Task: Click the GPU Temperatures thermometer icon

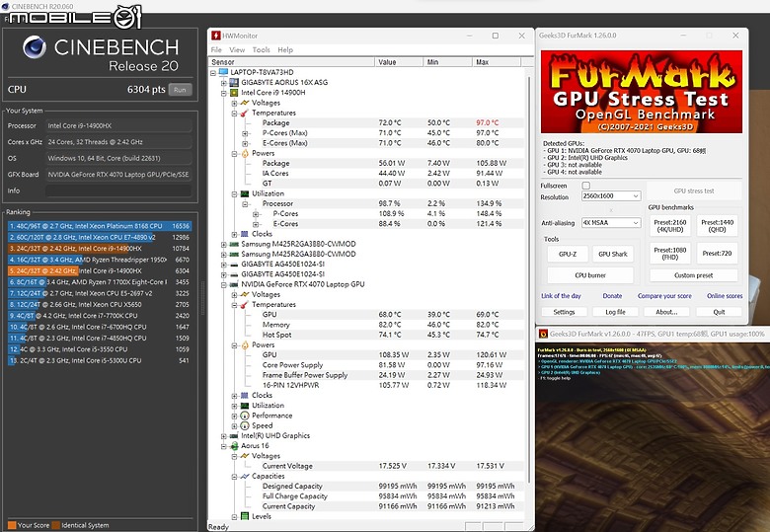Action: [245, 305]
